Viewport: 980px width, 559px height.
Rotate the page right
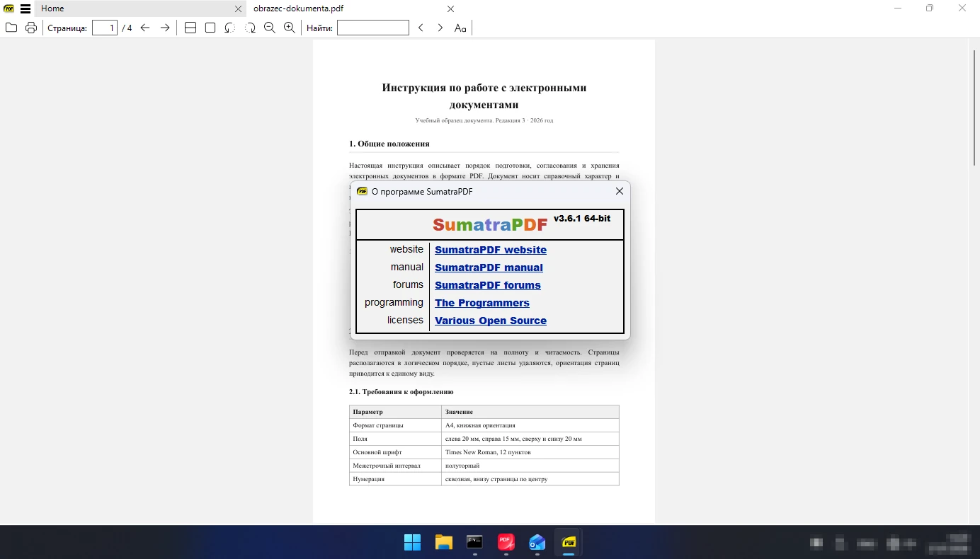pyautogui.click(x=250, y=28)
